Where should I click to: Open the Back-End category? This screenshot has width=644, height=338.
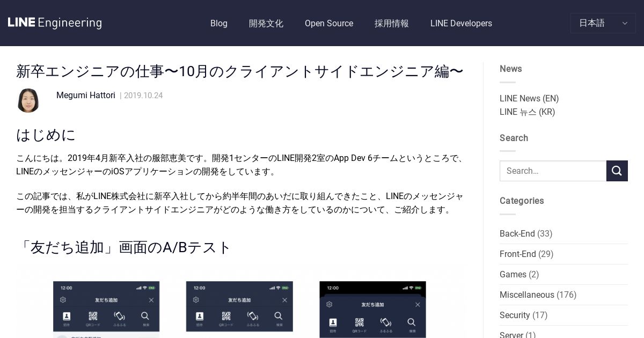pyautogui.click(x=517, y=234)
